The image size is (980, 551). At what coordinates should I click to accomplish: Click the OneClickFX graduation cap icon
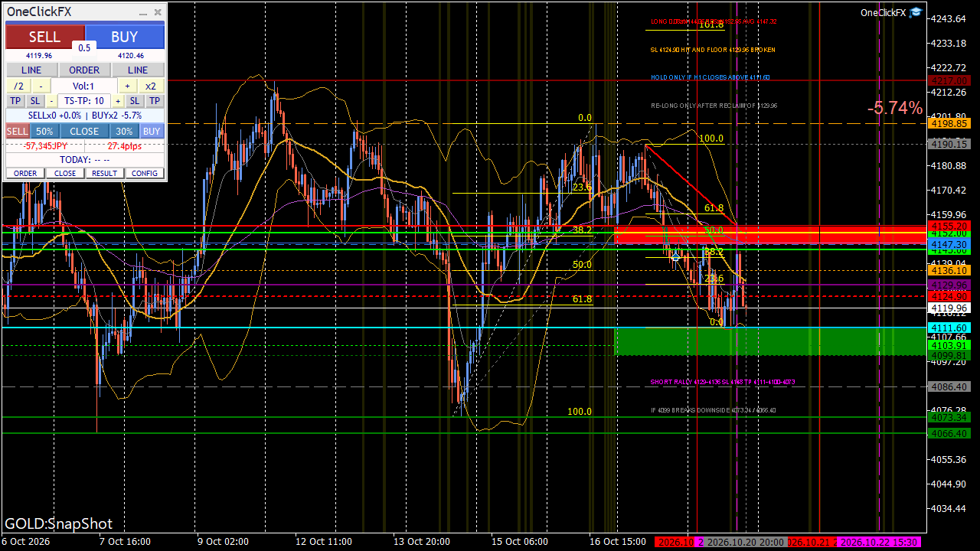(915, 12)
